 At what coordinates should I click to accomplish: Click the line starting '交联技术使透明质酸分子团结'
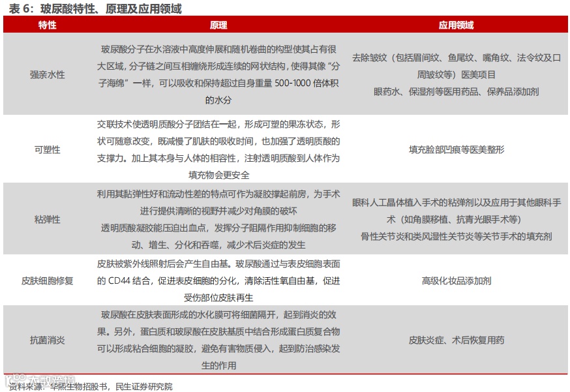coord(218,125)
